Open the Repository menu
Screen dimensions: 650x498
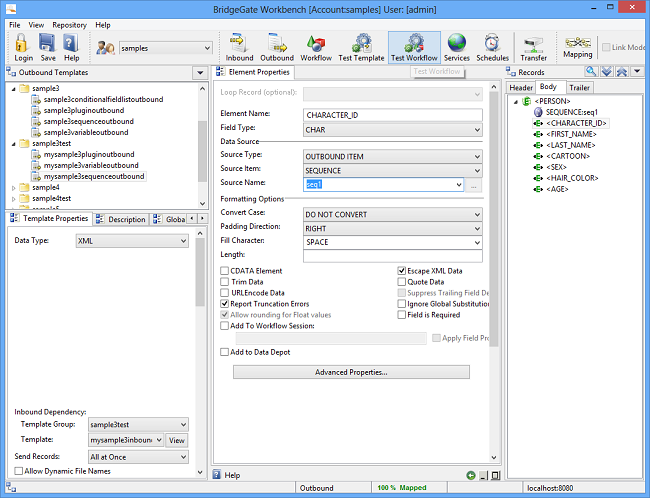69,25
